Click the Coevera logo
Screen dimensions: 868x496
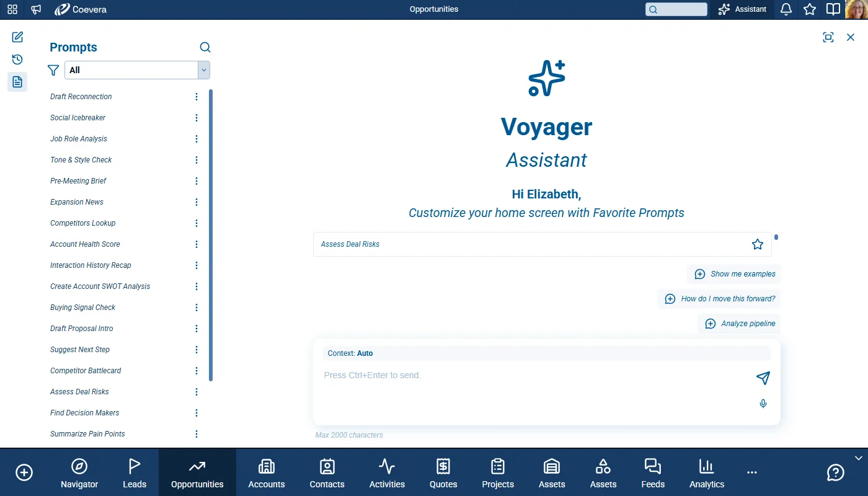coord(81,9)
